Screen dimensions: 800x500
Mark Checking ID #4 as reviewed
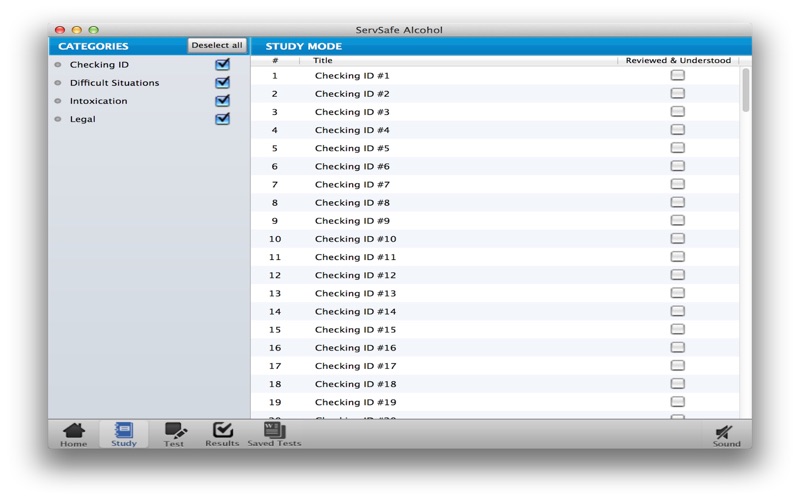pos(678,130)
